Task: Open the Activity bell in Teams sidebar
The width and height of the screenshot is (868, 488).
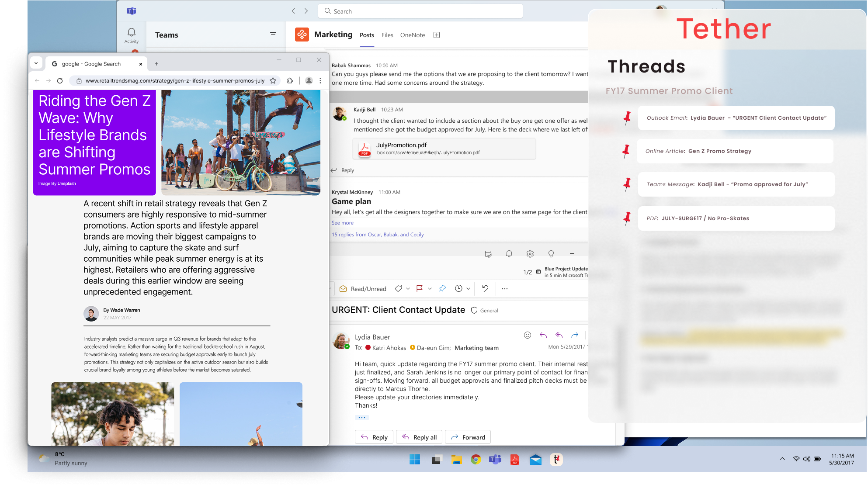Action: click(x=131, y=35)
